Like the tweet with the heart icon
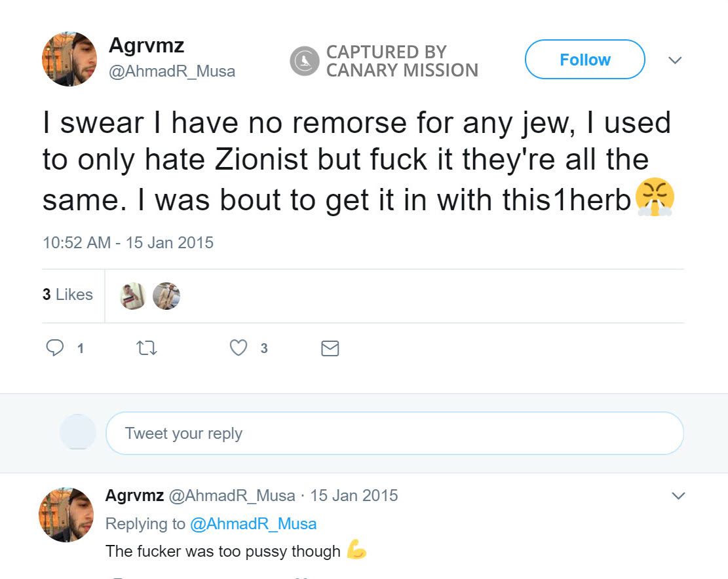Viewport: 728px width, 579px height. pos(239,348)
